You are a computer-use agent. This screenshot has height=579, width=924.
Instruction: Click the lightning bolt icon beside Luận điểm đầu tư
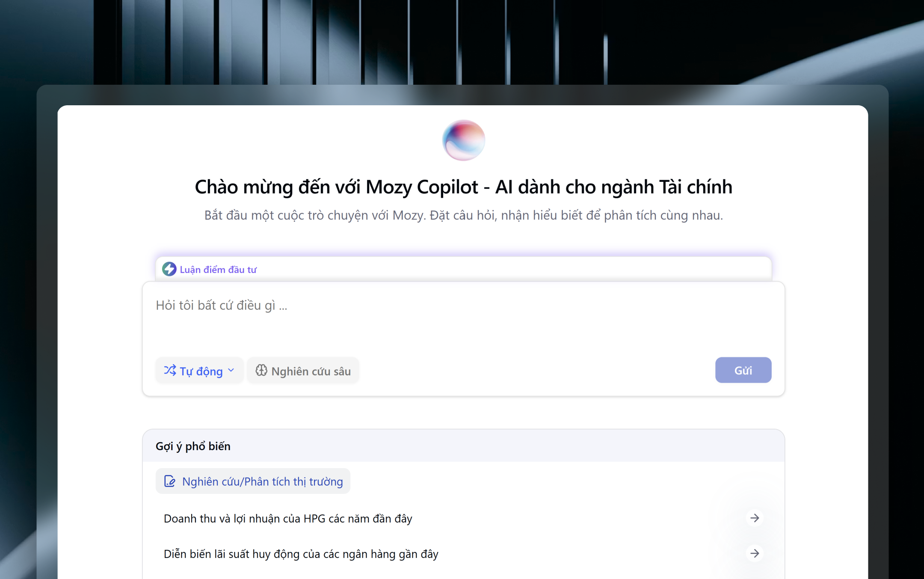tap(169, 269)
